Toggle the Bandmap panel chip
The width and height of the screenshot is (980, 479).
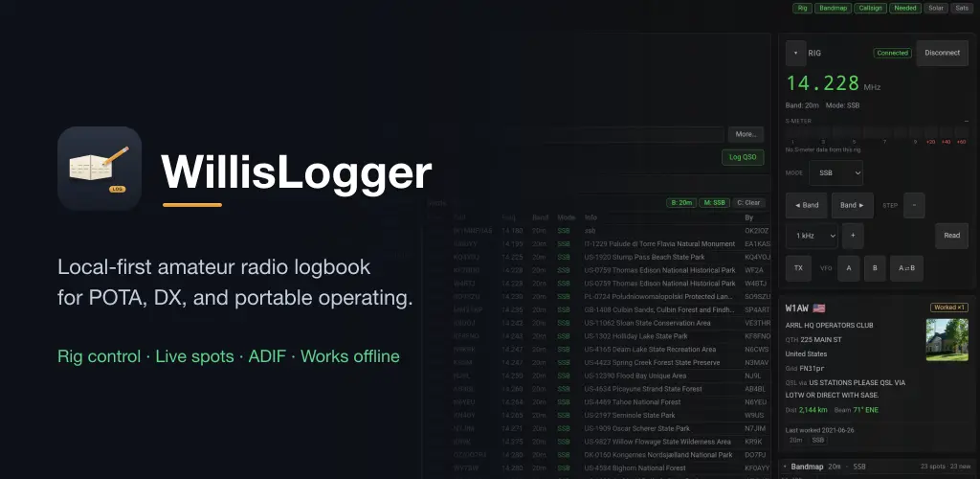coord(833,8)
